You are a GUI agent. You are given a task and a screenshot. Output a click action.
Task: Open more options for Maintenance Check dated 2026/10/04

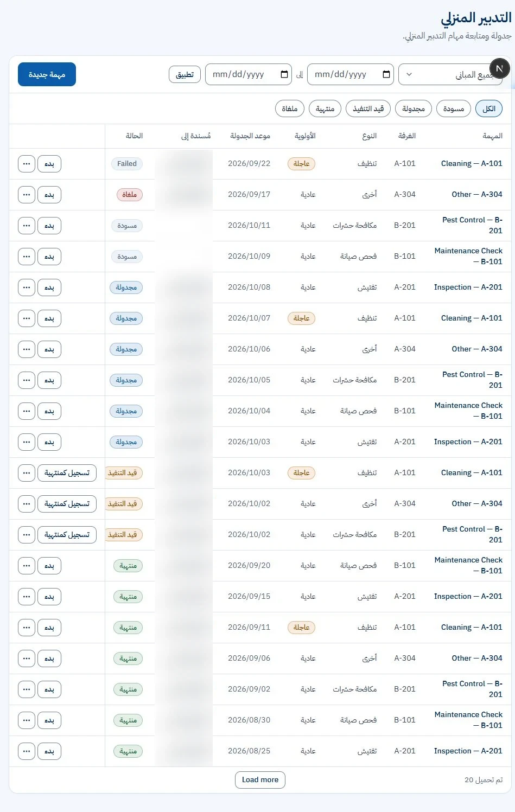27,411
